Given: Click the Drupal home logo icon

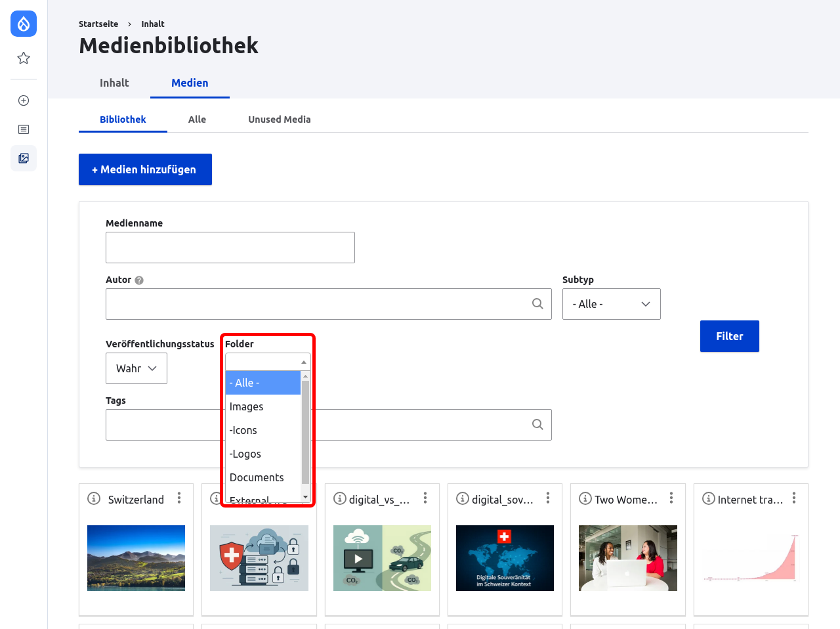Looking at the screenshot, I should click(x=24, y=24).
